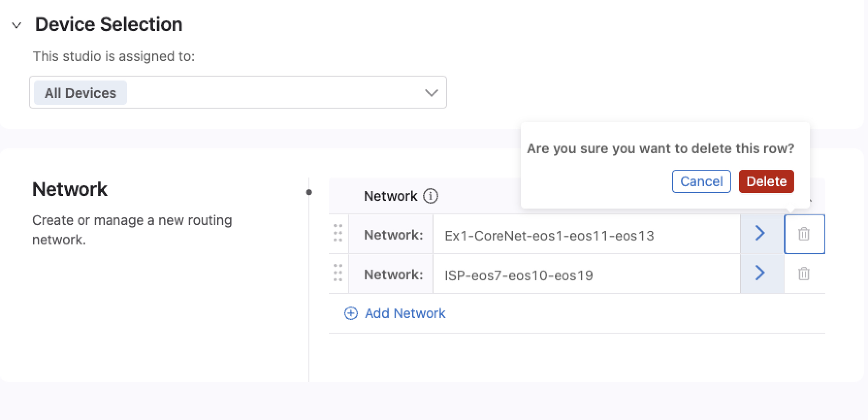
Task: Click the Network column header label
Action: click(390, 196)
